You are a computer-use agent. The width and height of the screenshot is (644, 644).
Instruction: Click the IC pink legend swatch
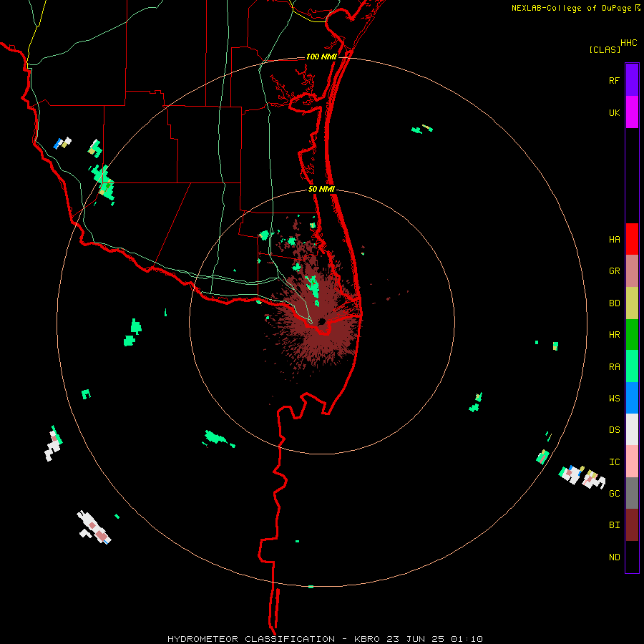click(x=632, y=462)
